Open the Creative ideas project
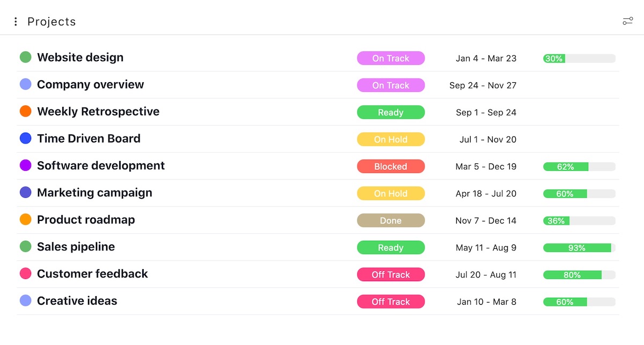This screenshot has width=644, height=345. coord(77,301)
